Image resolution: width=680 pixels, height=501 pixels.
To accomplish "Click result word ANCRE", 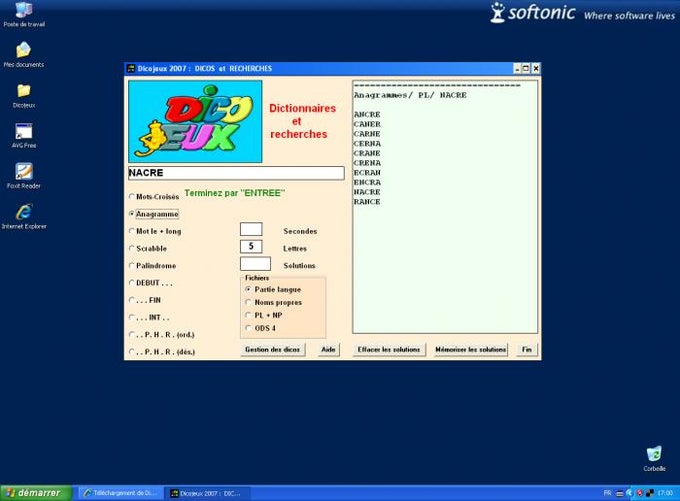I will pyautogui.click(x=367, y=115).
